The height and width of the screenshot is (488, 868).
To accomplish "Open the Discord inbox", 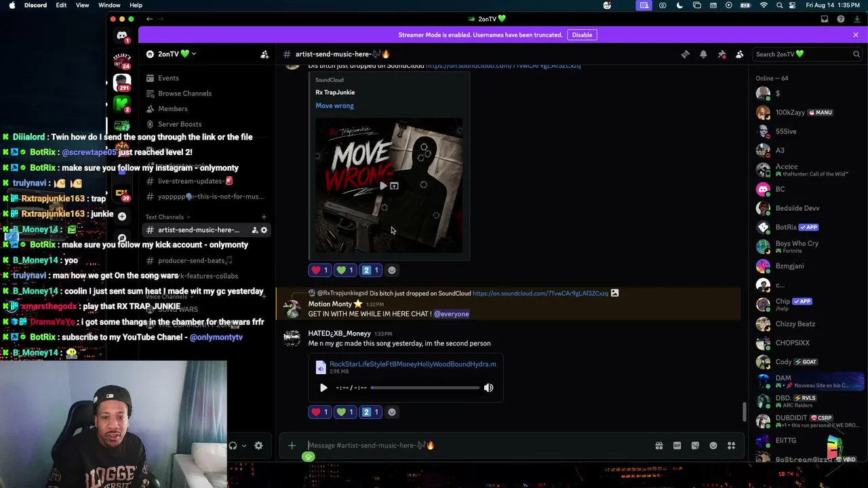I will 825,19.
